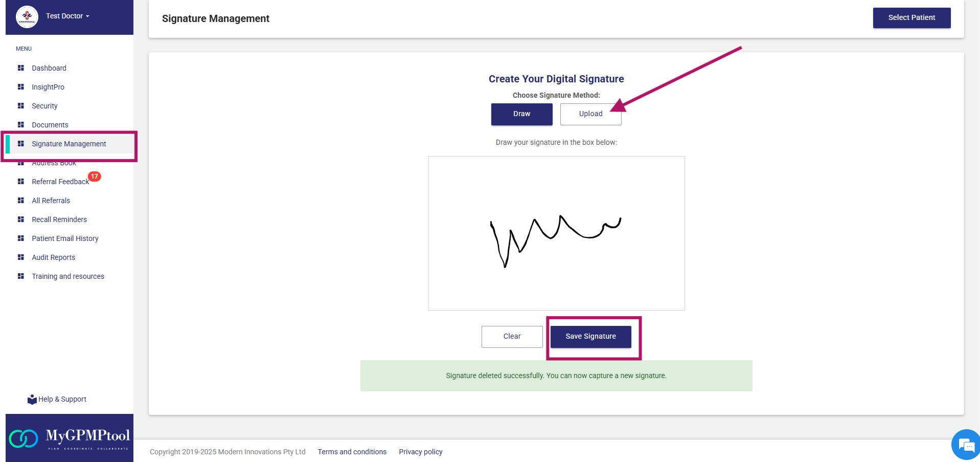Image resolution: width=980 pixels, height=462 pixels.
Task: Open the Terms and conditions link
Action: [x=352, y=452]
